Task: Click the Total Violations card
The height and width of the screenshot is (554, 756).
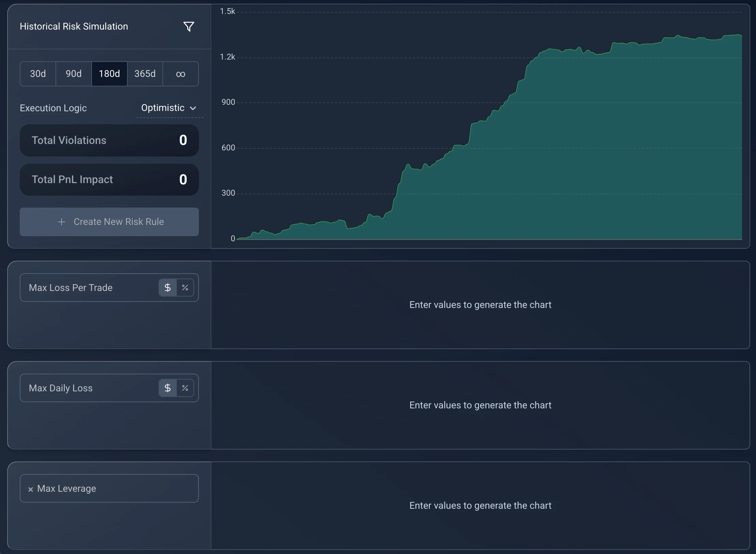Action: [109, 140]
